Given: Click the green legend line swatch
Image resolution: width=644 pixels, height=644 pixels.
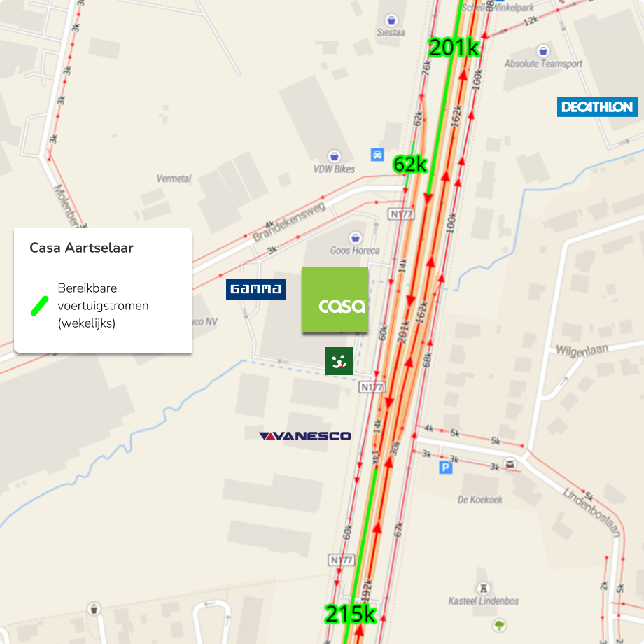Looking at the screenshot, I should coord(40,306).
